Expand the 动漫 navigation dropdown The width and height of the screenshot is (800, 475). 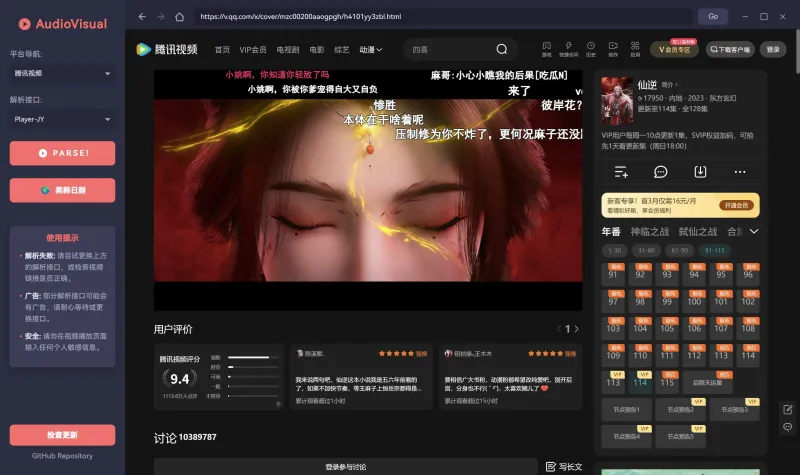[x=371, y=49]
